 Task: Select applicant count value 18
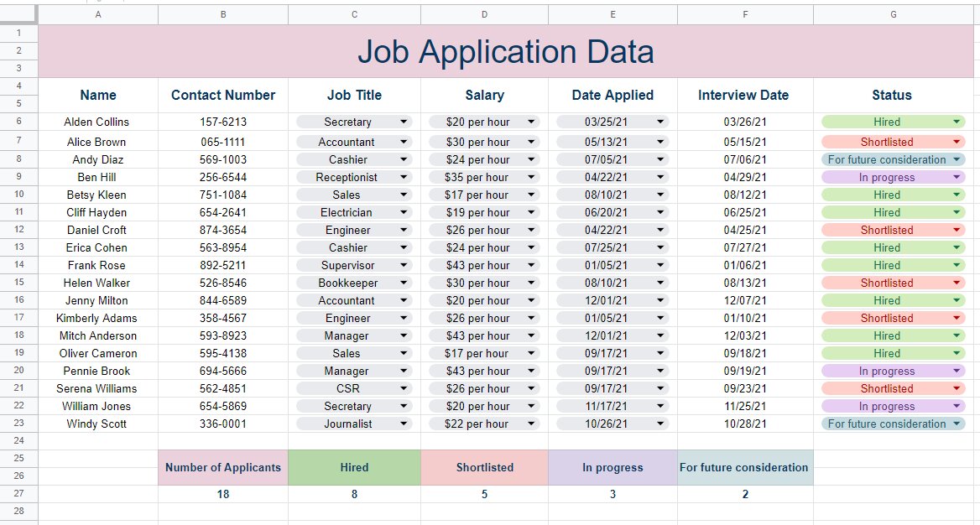coord(223,494)
